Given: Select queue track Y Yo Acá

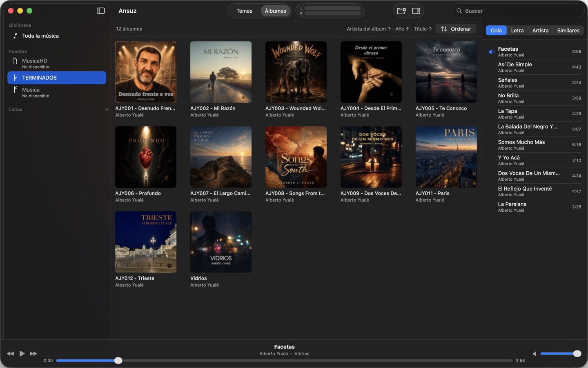Looking at the screenshot, I should click(x=535, y=160).
